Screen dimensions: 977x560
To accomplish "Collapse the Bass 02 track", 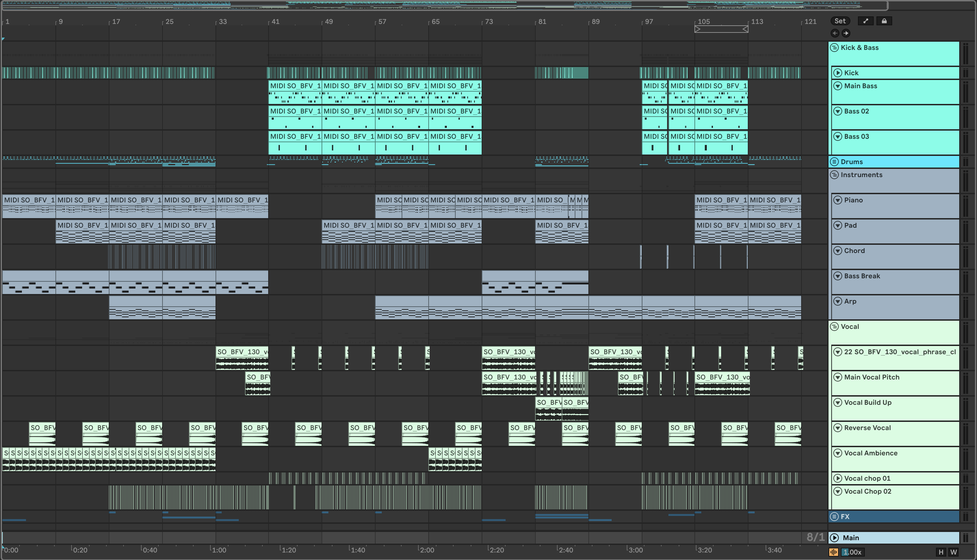I will pyautogui.click(x=838, y=111).
